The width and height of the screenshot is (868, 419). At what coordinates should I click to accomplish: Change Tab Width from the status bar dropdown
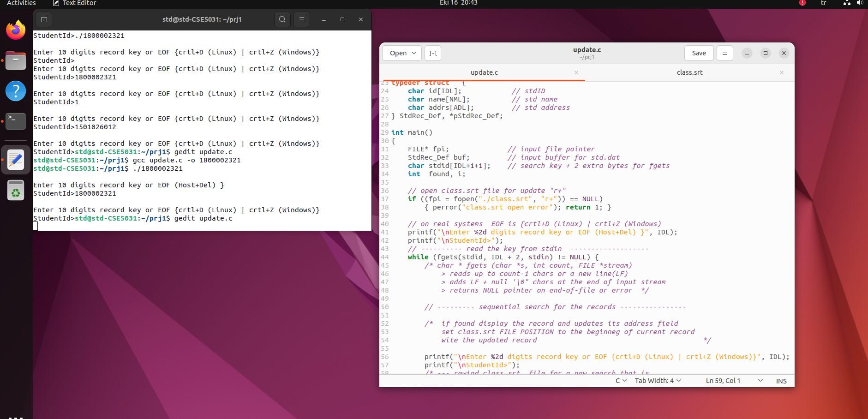pyautogui.click(x=657, y=381)
